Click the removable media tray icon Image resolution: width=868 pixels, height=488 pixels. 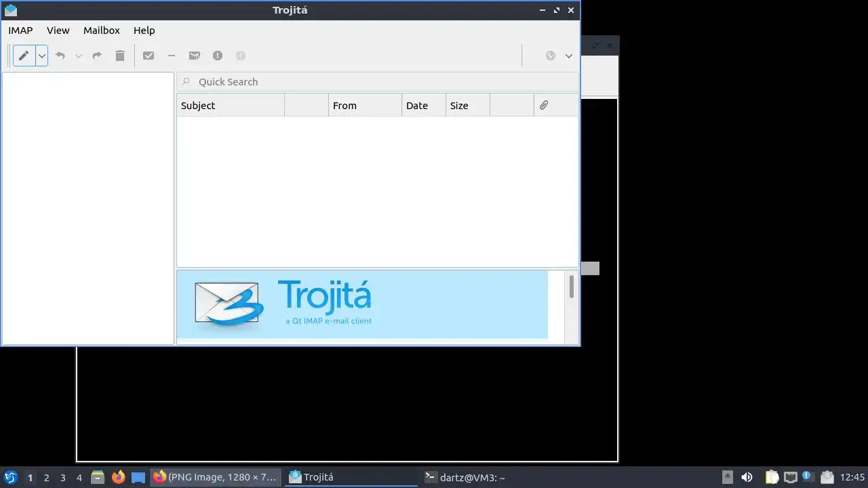click(x=728, y=477)
